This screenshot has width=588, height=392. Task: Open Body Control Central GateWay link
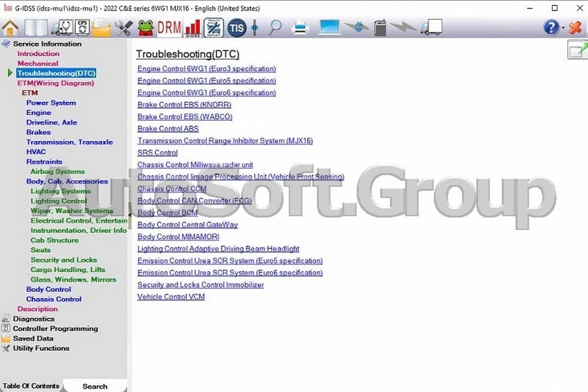point(188,225)
